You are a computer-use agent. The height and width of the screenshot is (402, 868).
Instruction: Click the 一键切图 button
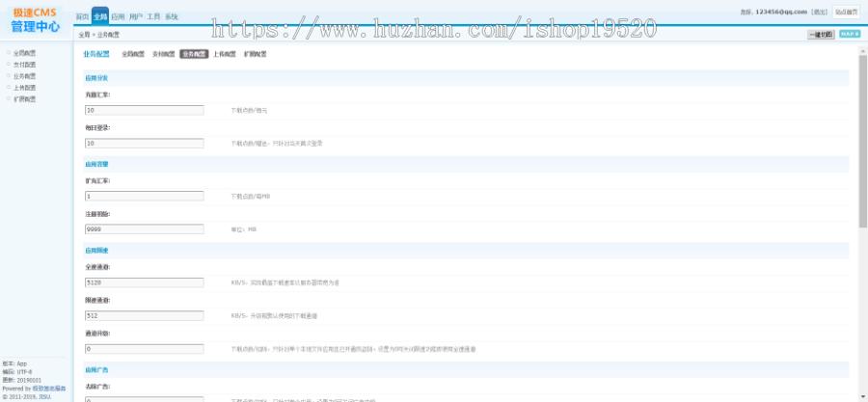pos(821,35)
